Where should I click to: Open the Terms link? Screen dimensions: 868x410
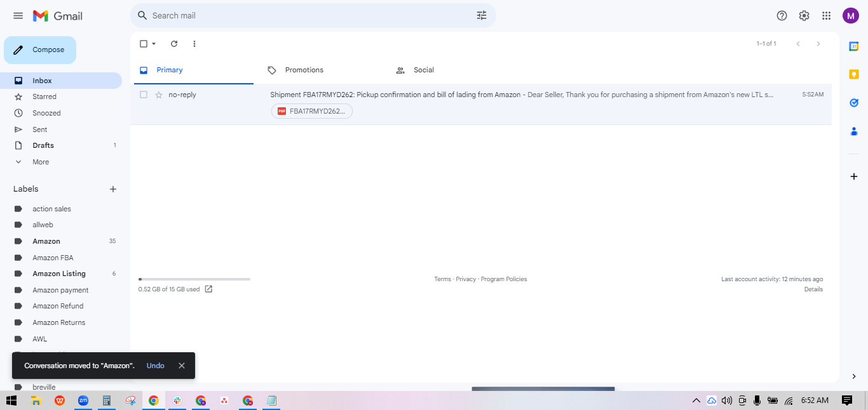pos(443,279)
